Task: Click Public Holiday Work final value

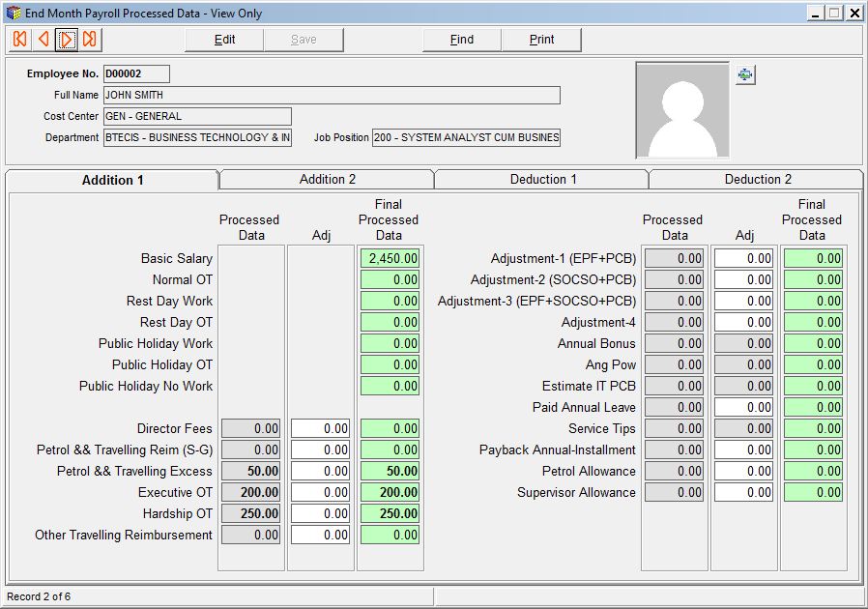Action: click(x=390, y=343)
